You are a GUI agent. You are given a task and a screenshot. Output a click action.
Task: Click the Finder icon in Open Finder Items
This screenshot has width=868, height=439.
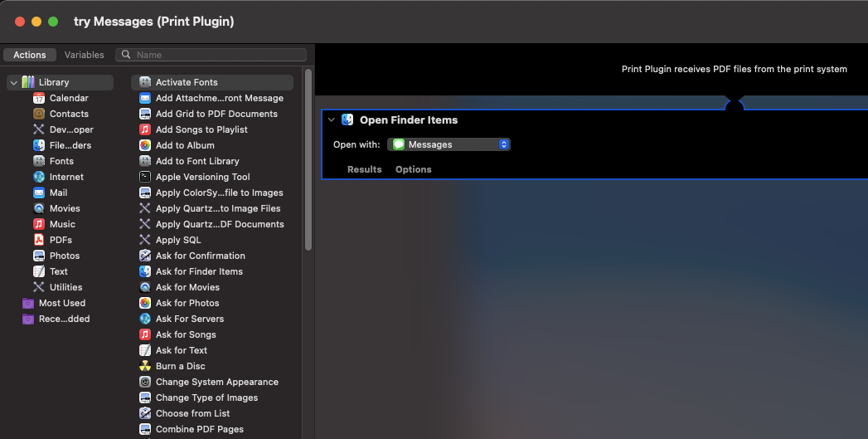click(347, 120)
